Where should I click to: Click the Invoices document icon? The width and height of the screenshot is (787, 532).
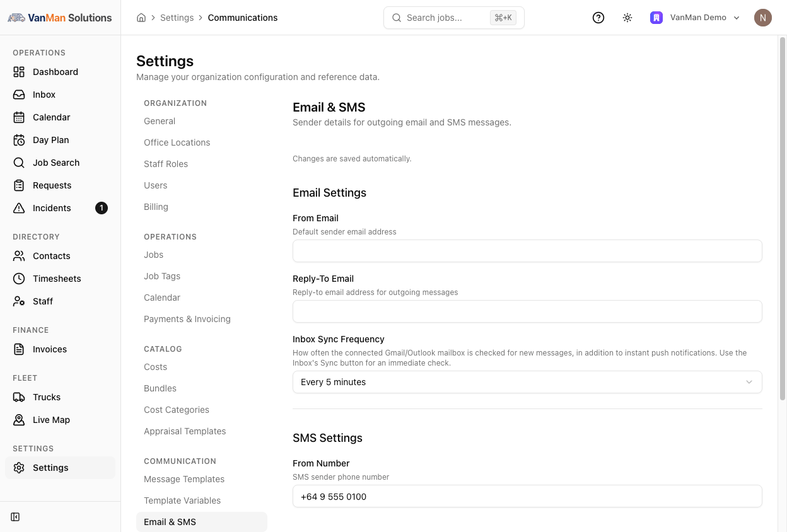(19, 349)
